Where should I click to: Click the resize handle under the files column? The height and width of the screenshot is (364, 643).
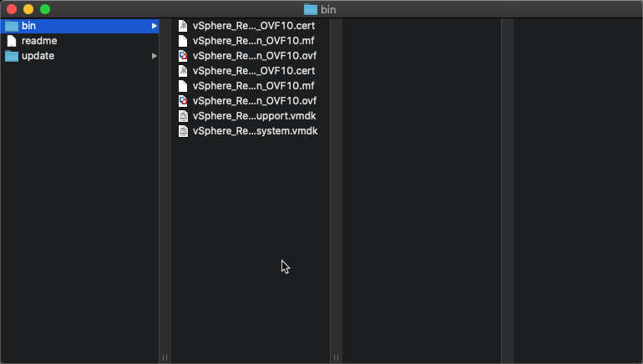336,358
